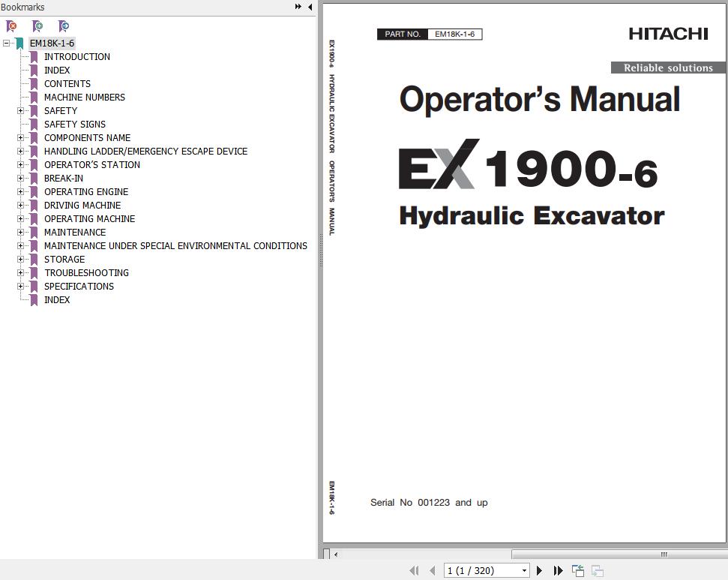
Task: Click the next view navigation icon
Action: click(597, 570)
